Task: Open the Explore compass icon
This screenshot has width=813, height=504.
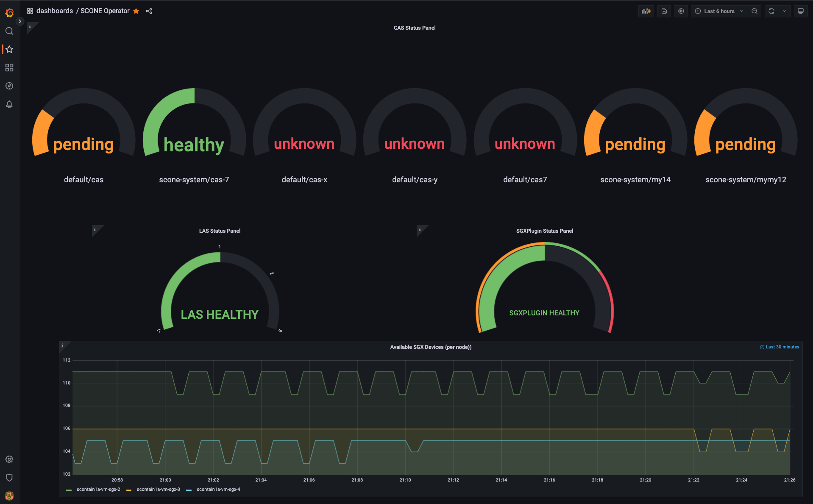Action: click(9, 86)
